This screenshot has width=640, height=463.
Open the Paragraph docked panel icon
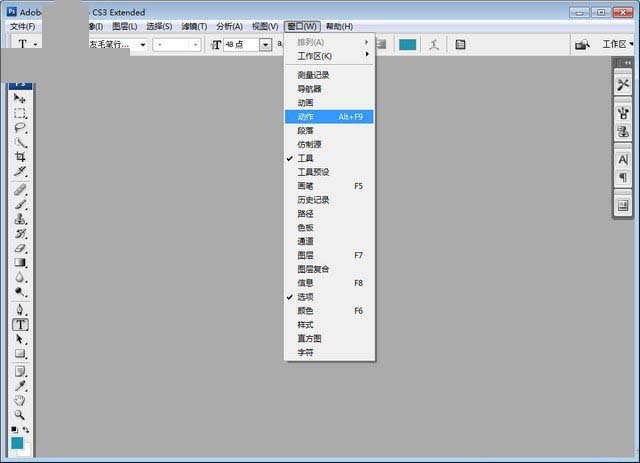(x=623, y=178)
